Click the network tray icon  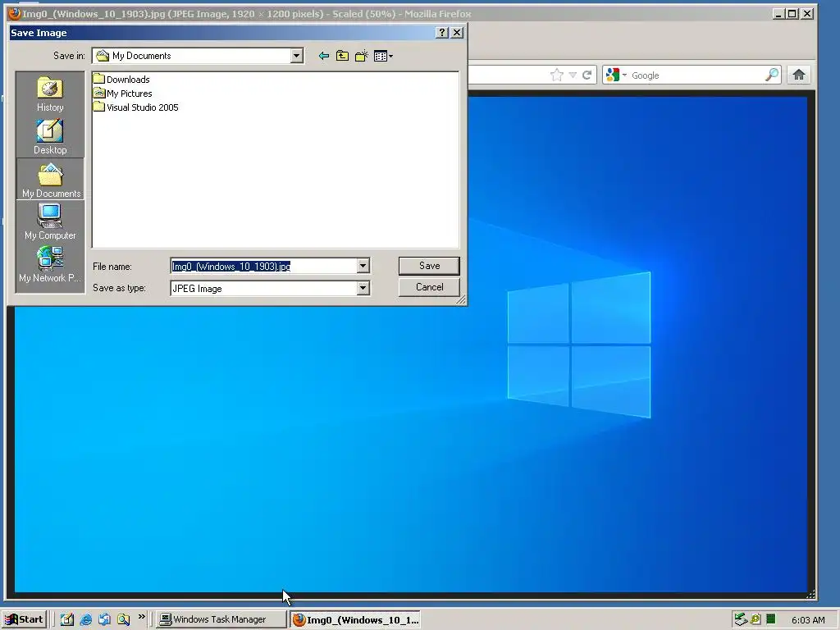coord(741,619)
